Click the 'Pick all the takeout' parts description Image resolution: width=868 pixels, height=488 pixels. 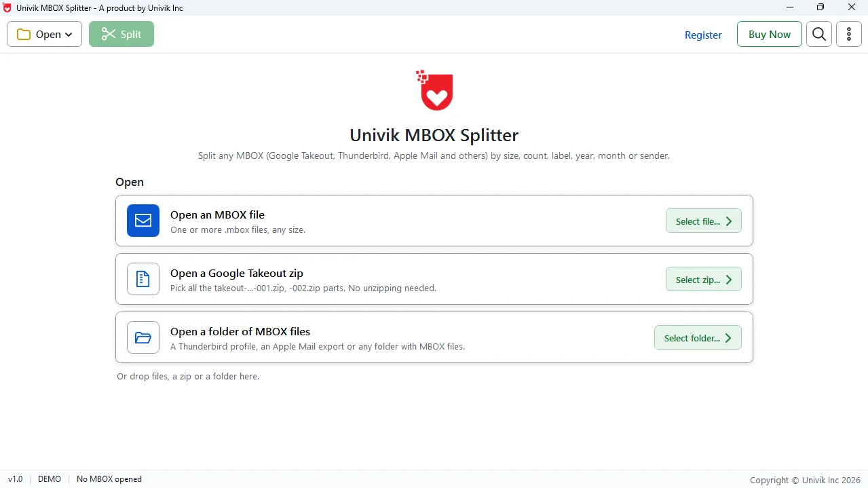303,288
